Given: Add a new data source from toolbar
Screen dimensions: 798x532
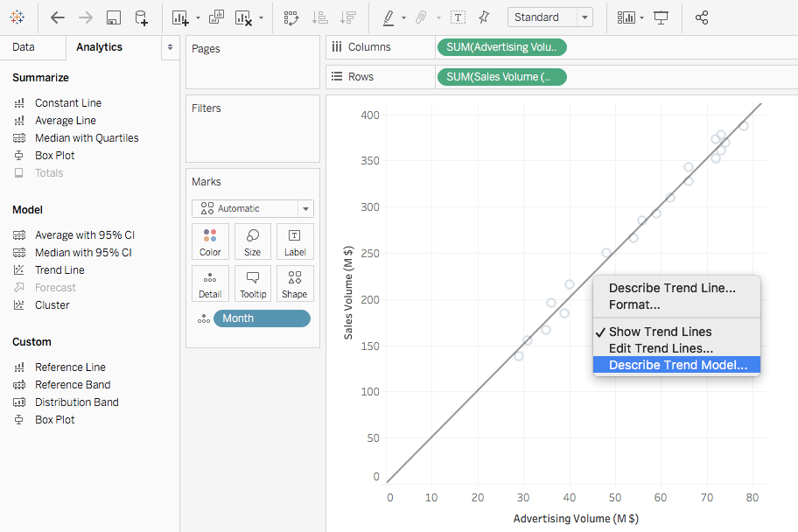Looking at the screenshot, I should 141,17.
